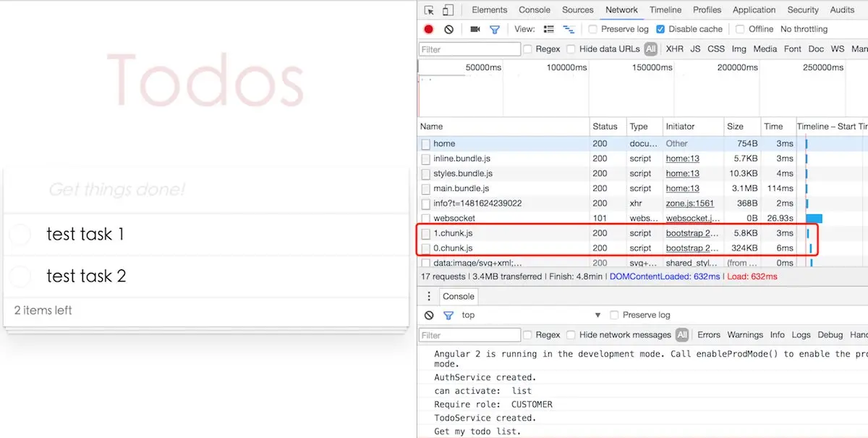Enable Preserve log in the Console
Image resolution: width=868 pixels, height=438 pixels.
614,315
